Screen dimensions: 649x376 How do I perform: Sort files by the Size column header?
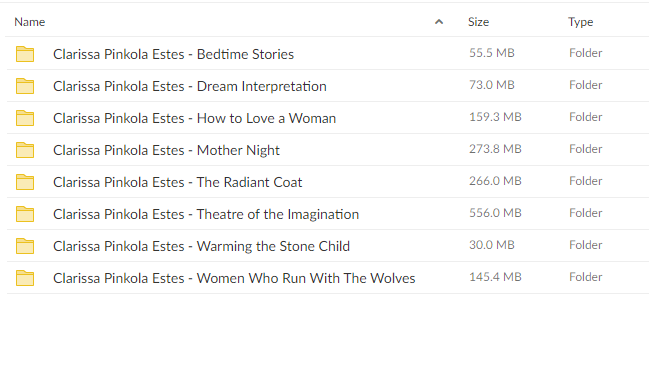[478, 22]
